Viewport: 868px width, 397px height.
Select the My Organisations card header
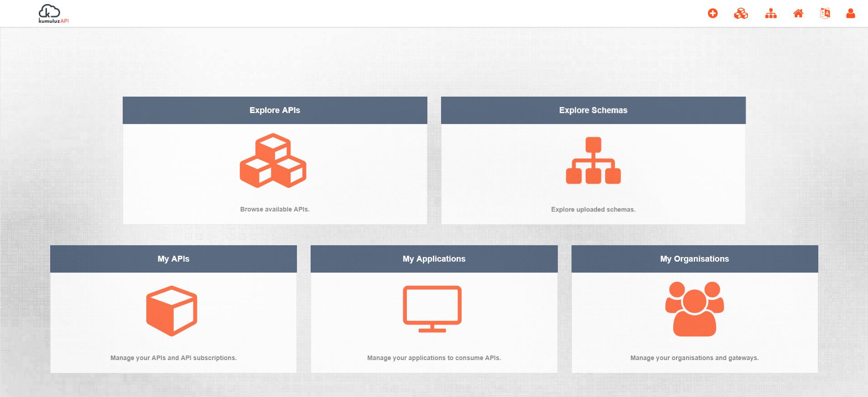pyautogui.click(x=694, y=259)
